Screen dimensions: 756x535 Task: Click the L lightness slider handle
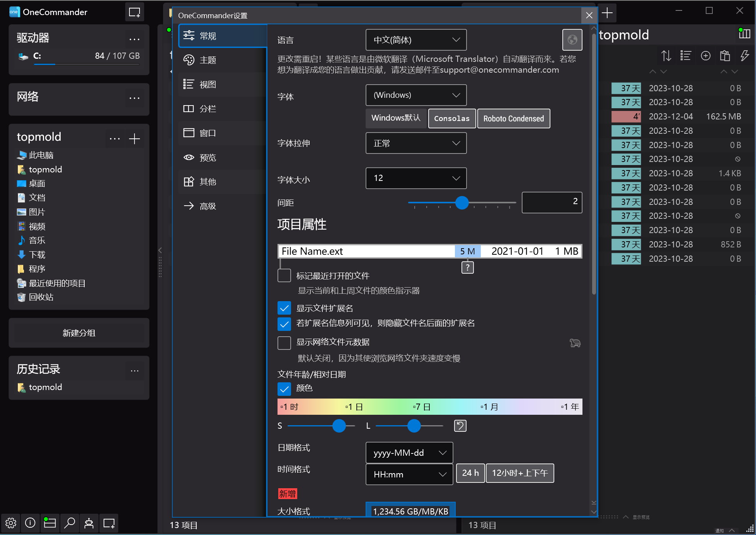pos(414,426)
